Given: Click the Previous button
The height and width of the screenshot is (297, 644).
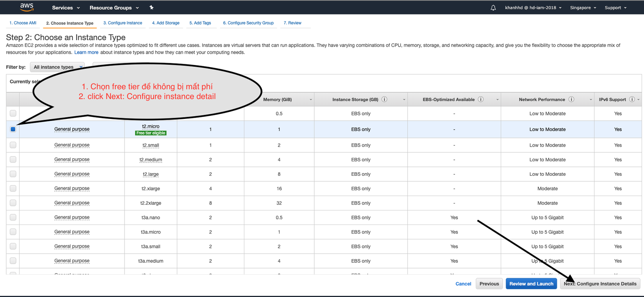Looking at the screenshot, I should coord(489,284).
